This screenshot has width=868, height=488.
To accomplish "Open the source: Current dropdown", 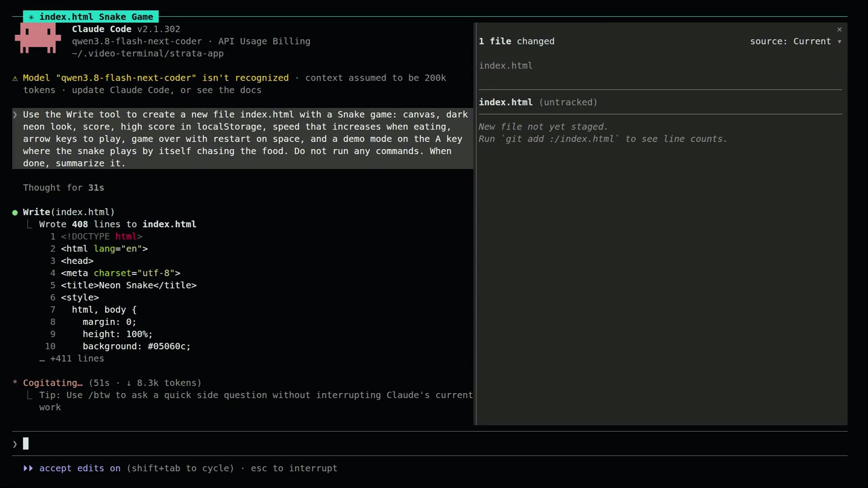I will coord(795,41).
